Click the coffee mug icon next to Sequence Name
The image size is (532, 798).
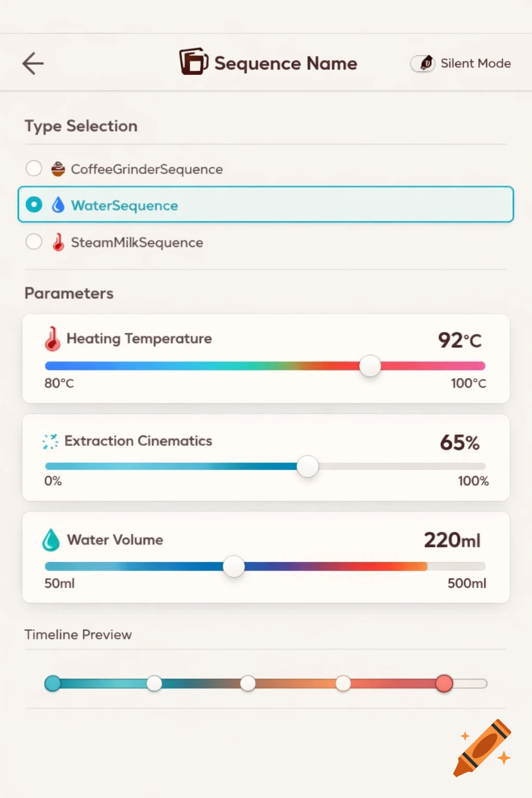pyautogui.click(x=193, y=63)
